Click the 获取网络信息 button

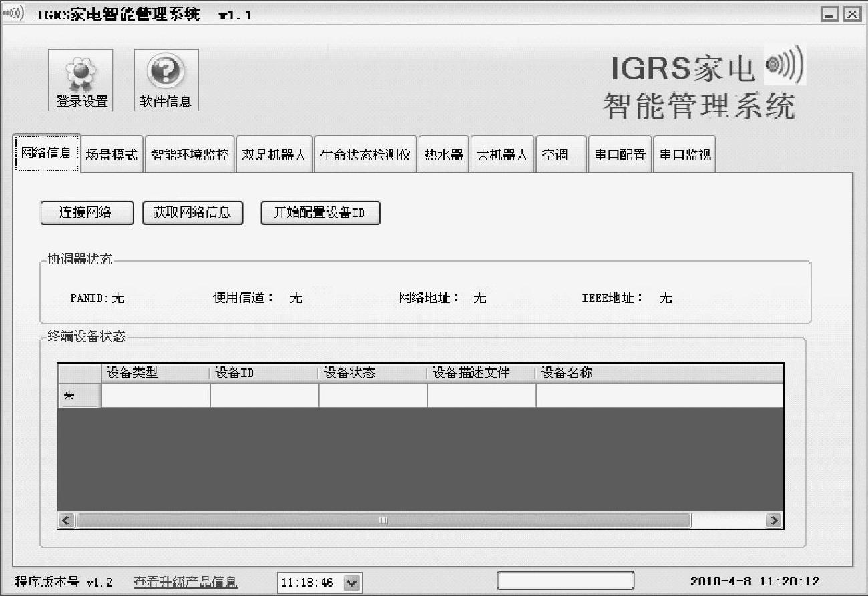click(192, 213)
